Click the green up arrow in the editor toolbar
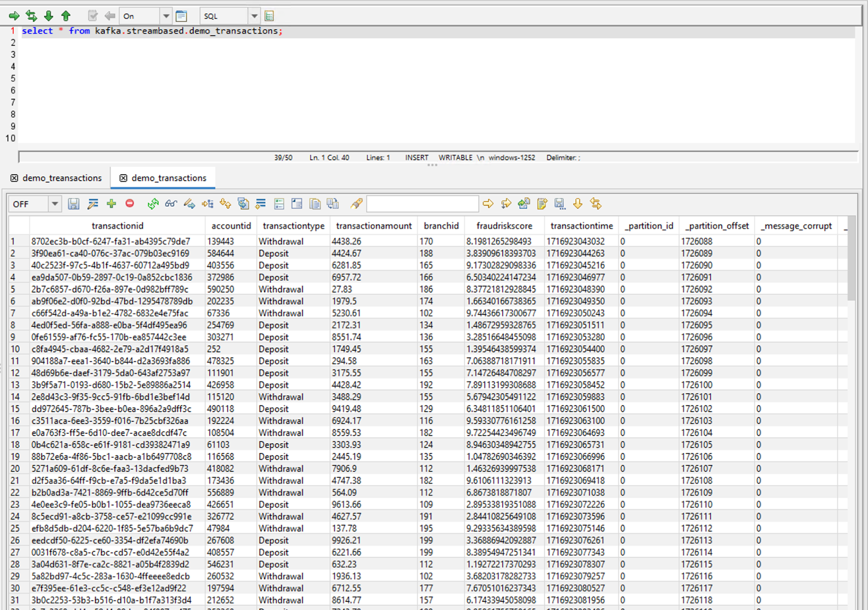The height and width of the screenshot is (610, 868). coord(66,16)
